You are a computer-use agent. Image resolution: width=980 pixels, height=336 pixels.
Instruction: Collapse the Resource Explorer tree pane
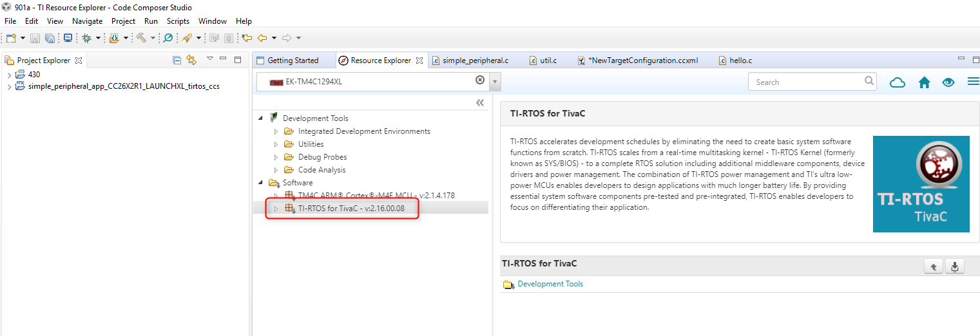pos(479,103)
